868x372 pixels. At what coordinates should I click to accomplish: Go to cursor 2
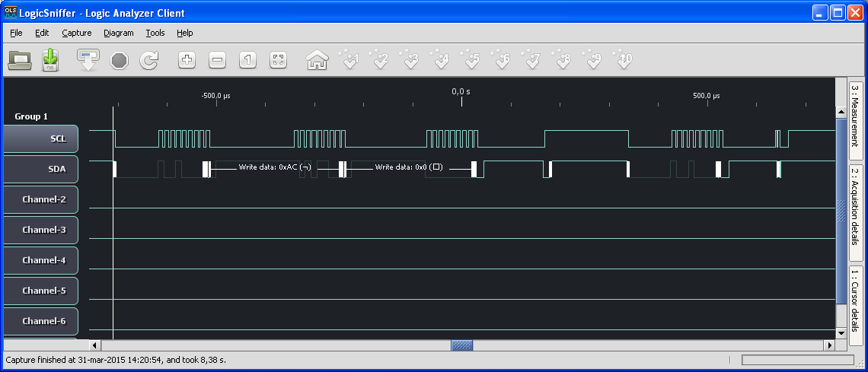tap(379, 59)
